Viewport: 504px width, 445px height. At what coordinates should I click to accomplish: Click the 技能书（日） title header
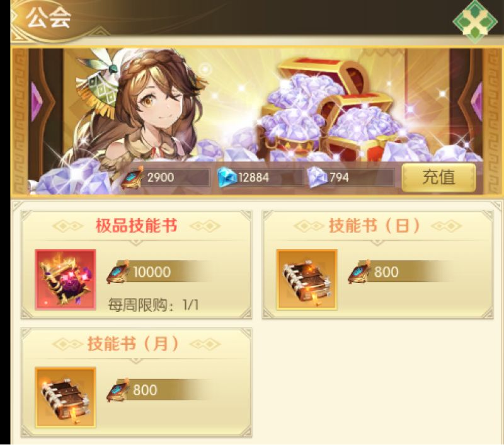pos(374,226)
